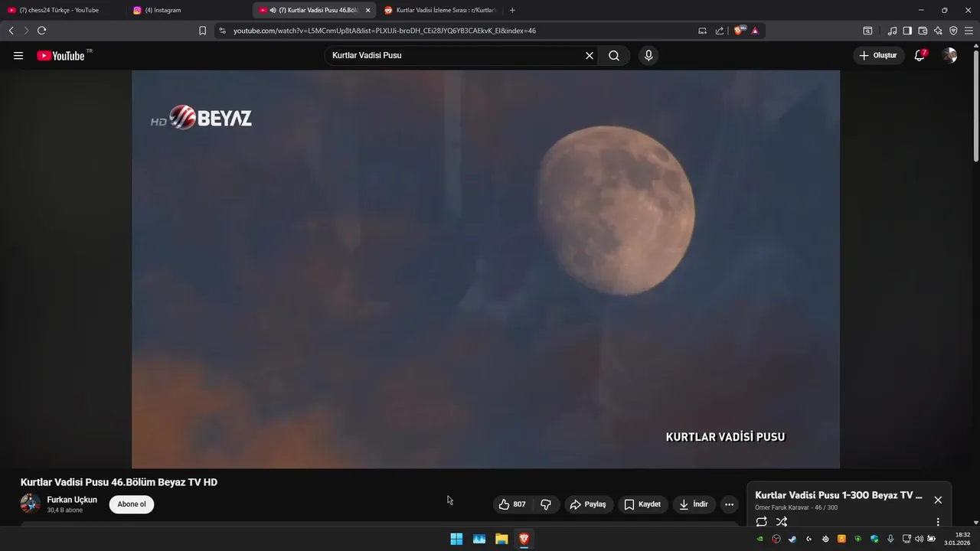Click the Furkan Uçkun channel avatar

[x=31, y=504]
